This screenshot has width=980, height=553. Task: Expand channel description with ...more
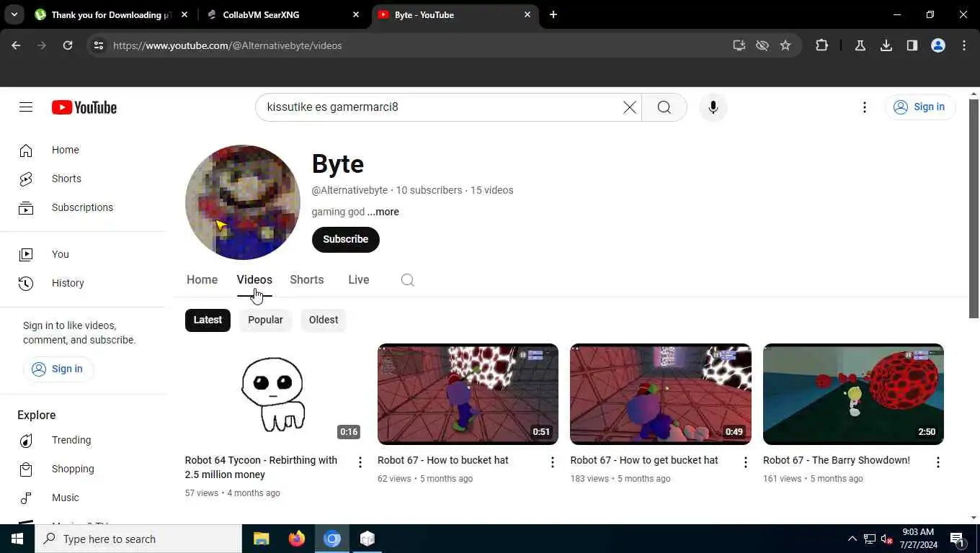(383, 212)
